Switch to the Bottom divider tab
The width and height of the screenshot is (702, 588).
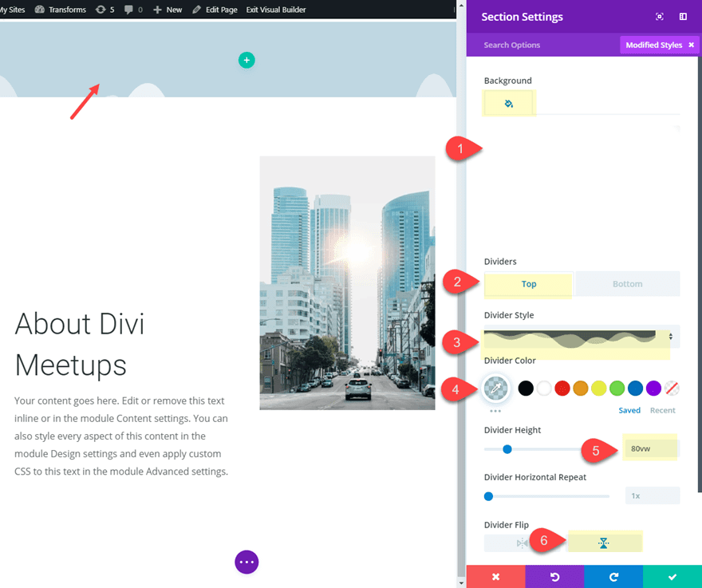coord(628,284)
